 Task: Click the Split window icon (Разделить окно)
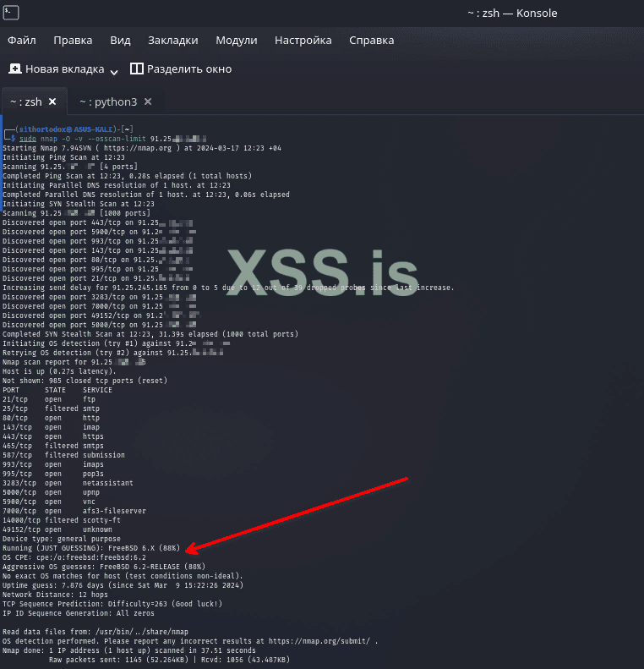(136, 69)
